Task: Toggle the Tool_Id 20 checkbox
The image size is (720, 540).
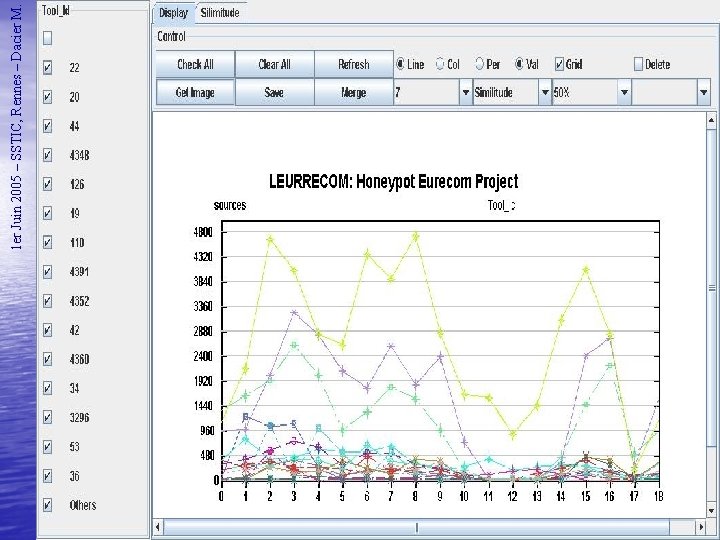Action: 47,97
